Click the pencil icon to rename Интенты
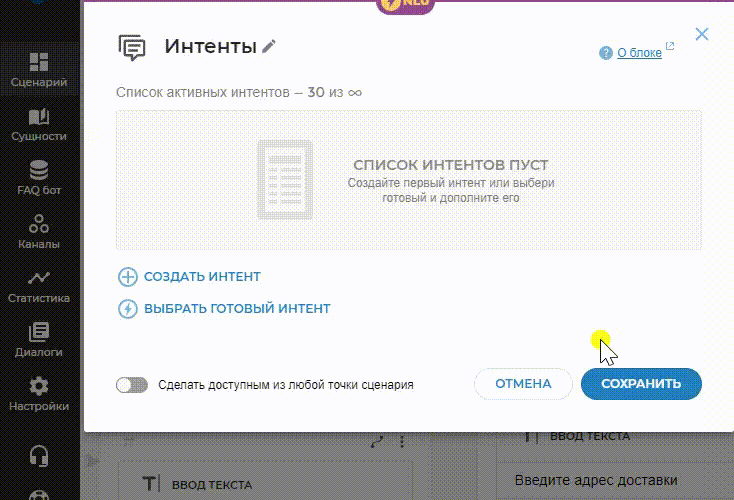The image size is (734, 500). 269,46
